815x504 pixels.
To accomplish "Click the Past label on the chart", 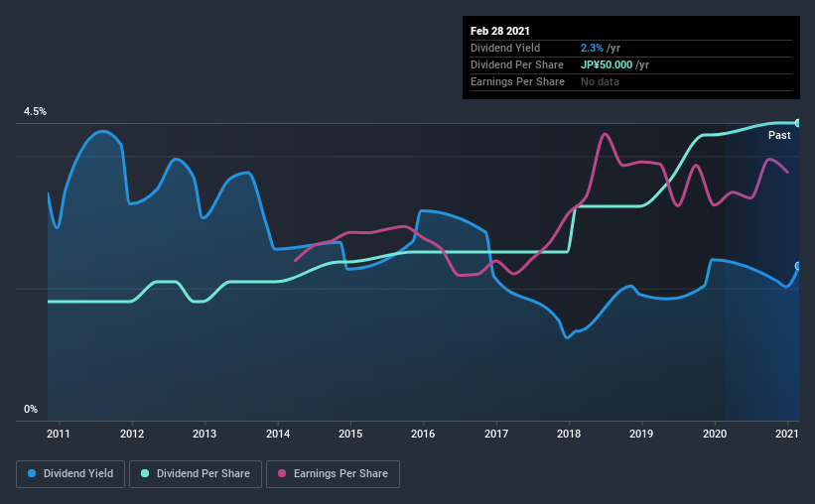I will click(779, 135).
